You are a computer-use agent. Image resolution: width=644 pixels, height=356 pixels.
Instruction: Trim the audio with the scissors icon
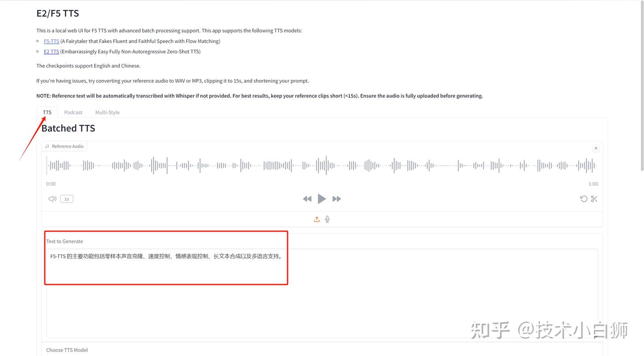tap(594, 199)
